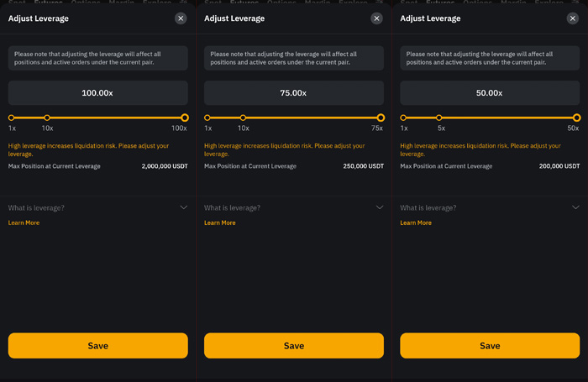The image size is (588, 382).
Task: Save the 50.00x leverage setting
Action: [490, 346]
